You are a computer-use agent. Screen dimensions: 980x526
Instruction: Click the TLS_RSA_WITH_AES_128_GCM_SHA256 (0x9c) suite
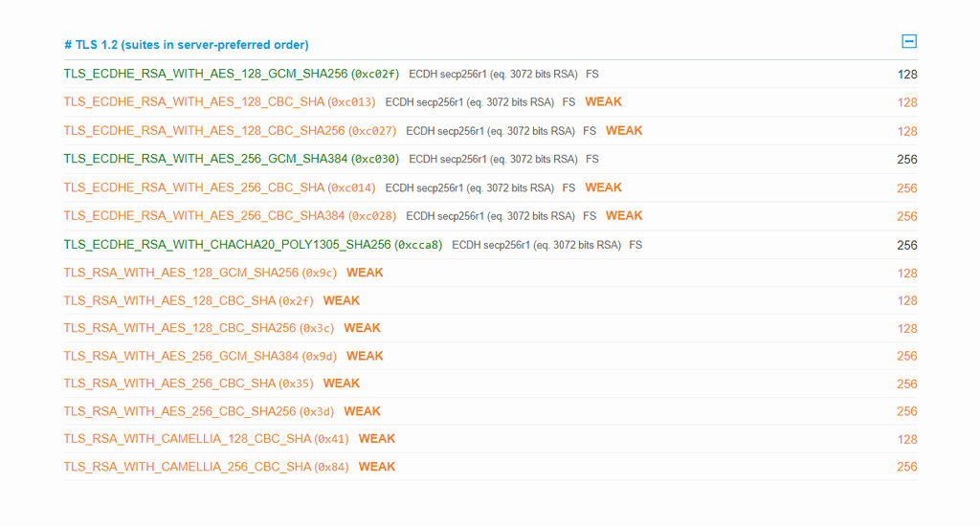point(200,273)
